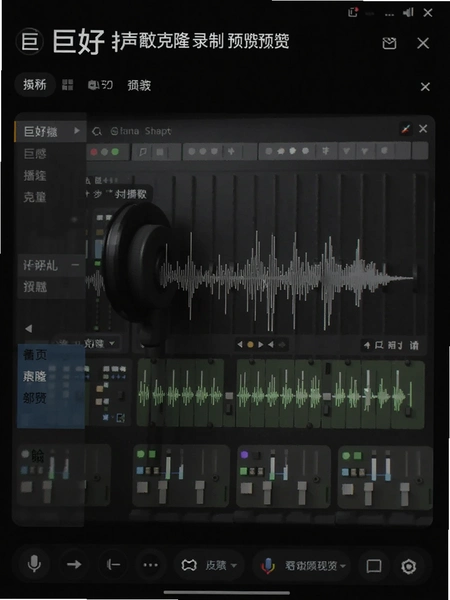Select the 克童 sidebar menu item

pyautogui.click(x=35, y=197)
